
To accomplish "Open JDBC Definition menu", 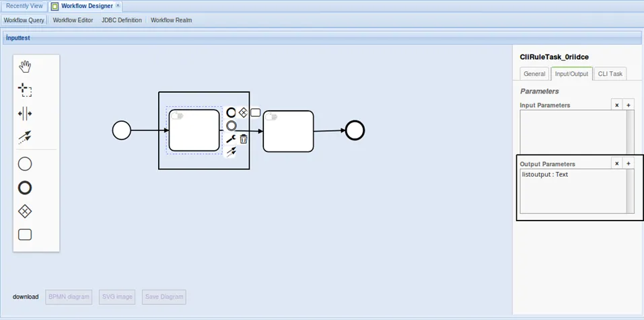I will click(x=122, y=20).
